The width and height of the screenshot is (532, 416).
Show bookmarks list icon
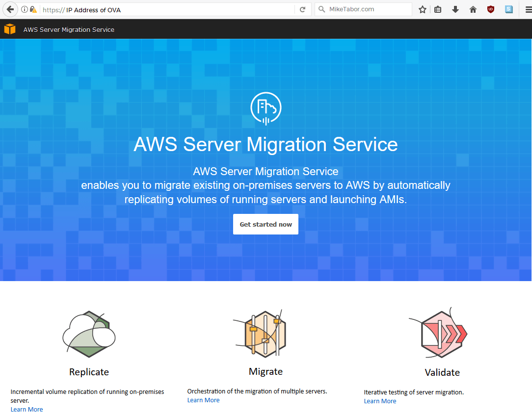pyautogui.click(x=438, y=9)
